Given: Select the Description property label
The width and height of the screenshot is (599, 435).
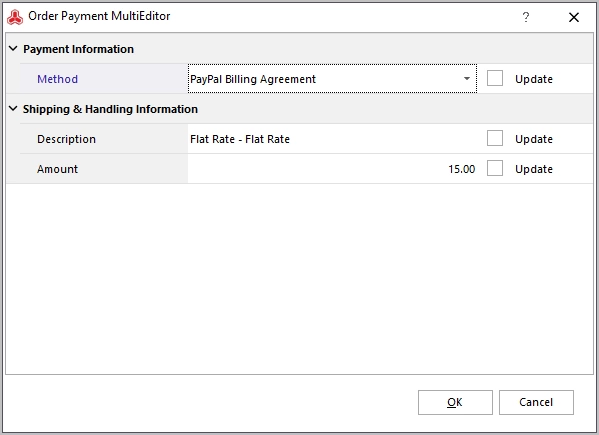Looking at the screenshot, I should pyautogui.click(x=66, y=139).
